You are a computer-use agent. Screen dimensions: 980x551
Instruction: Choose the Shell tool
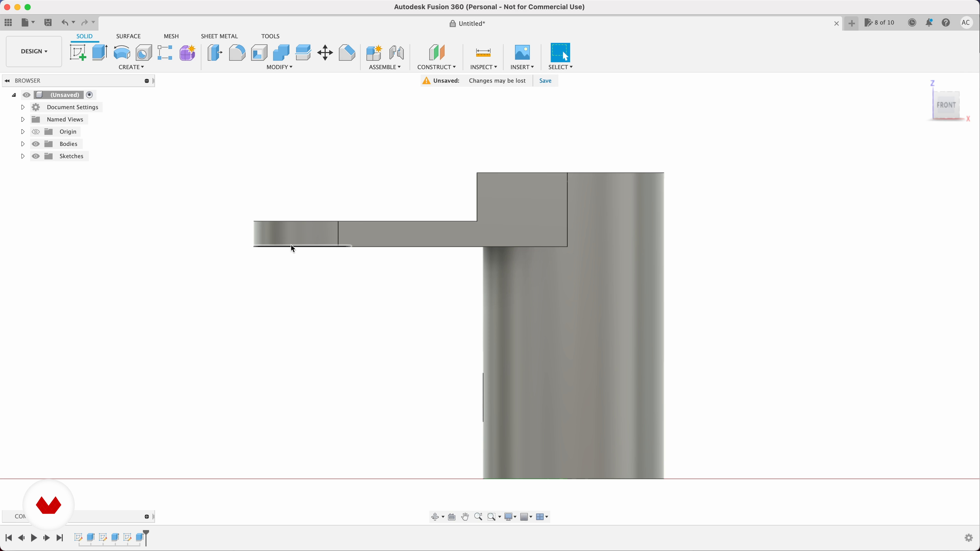(259, 53)
